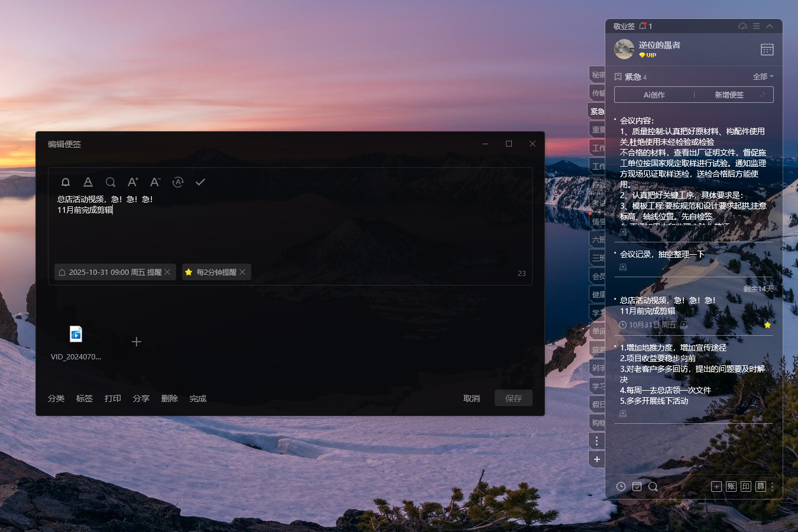Increase font size with A+ icon

pyautogui.click(x=133, y=182)
